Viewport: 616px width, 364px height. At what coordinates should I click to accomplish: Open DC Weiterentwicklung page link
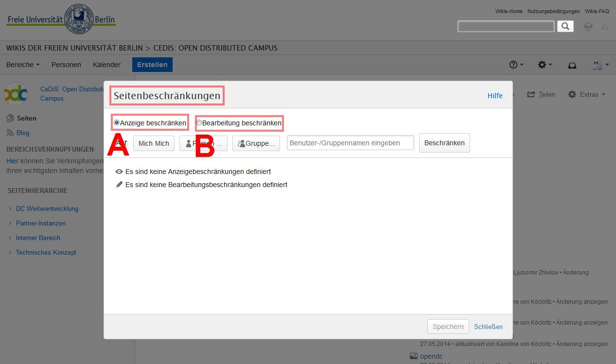47,209
